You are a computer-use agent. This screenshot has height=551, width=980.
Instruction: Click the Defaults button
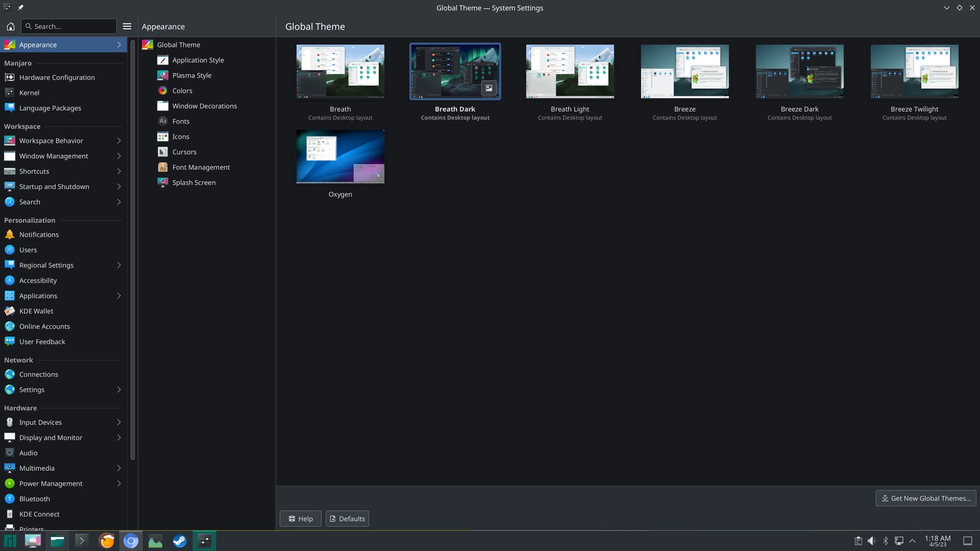348,519
